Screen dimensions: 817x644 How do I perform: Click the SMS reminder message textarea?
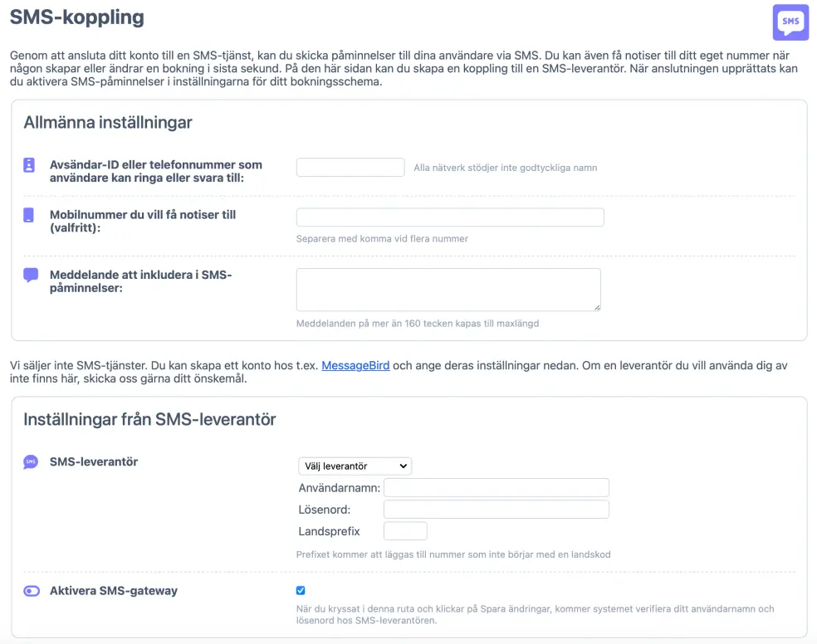click(x=448, y=290)
